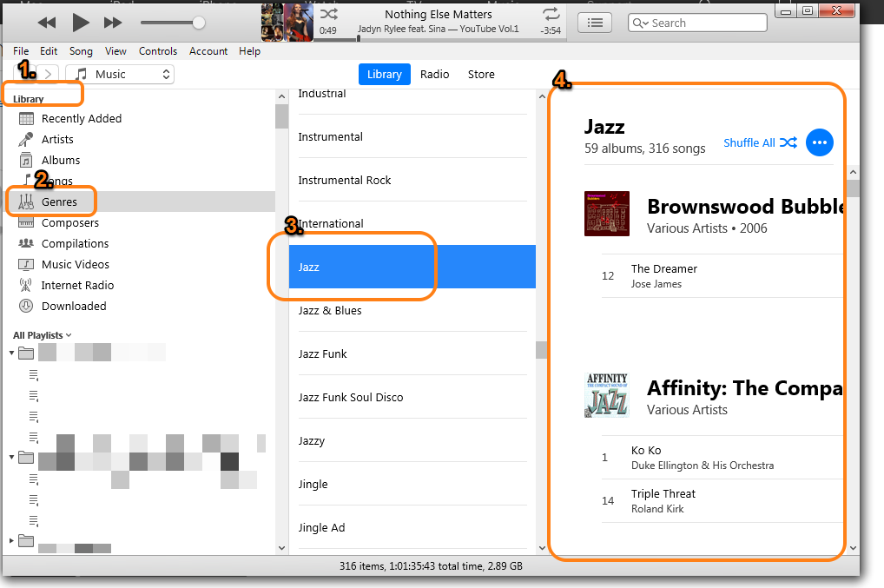Go forward with the navigation arrow
Image resolution: width=884 pixels, height=588 pixels.
[49, 74]
